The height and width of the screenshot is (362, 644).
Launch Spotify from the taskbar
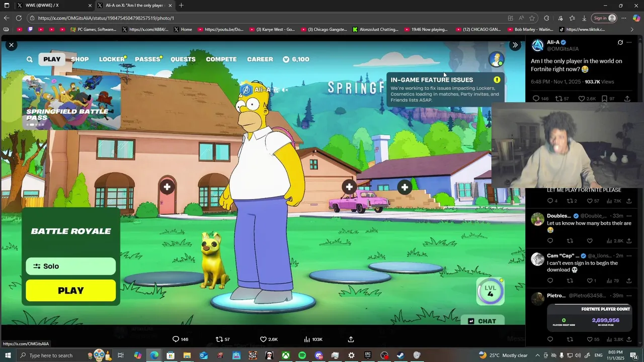(302, 355)
